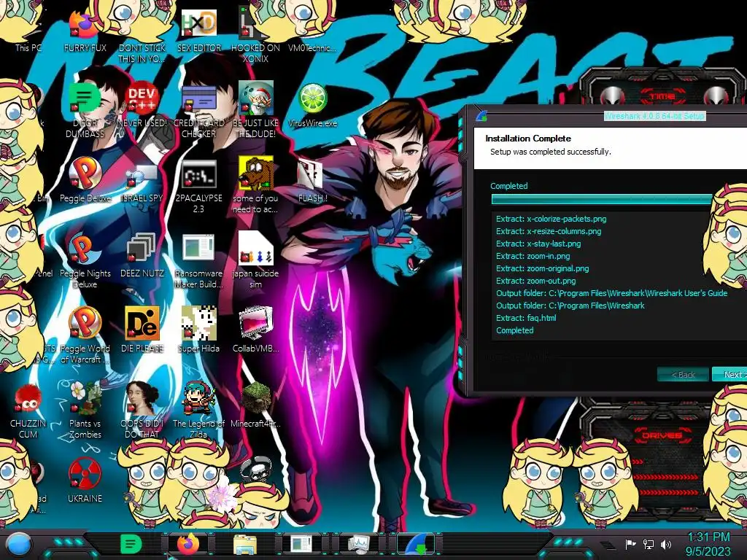Click the Start orb on the taskbar

19,544
